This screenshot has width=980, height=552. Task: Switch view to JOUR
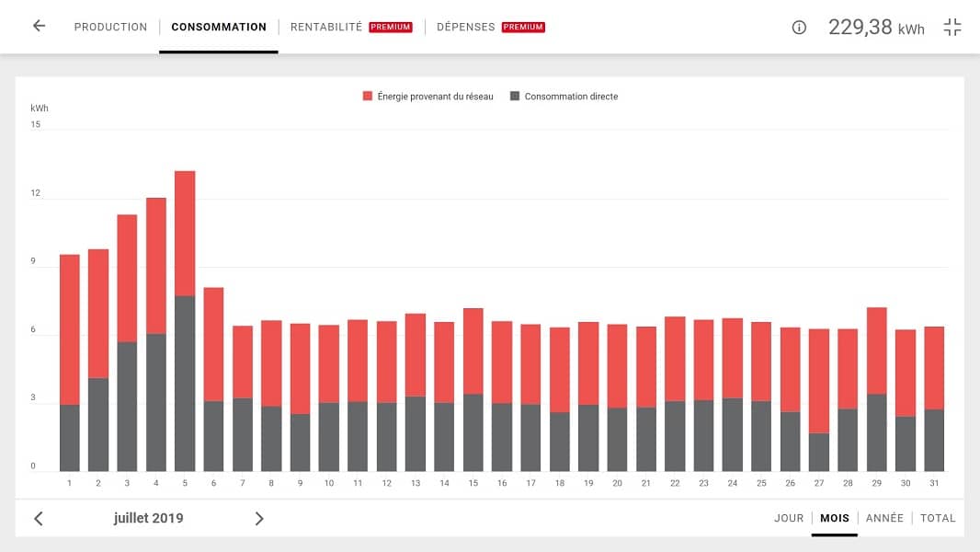click(x=789, y=519)
